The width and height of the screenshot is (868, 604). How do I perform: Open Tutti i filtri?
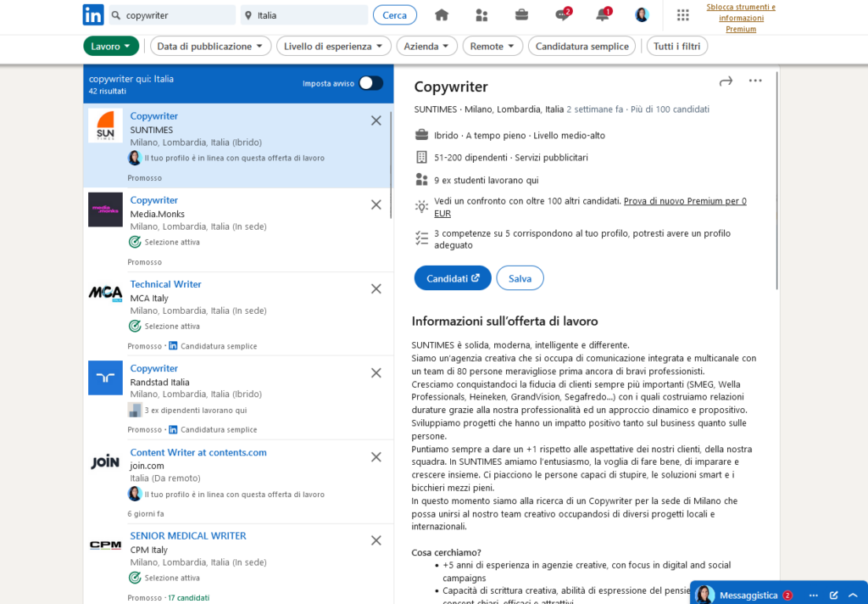point(676,47)
